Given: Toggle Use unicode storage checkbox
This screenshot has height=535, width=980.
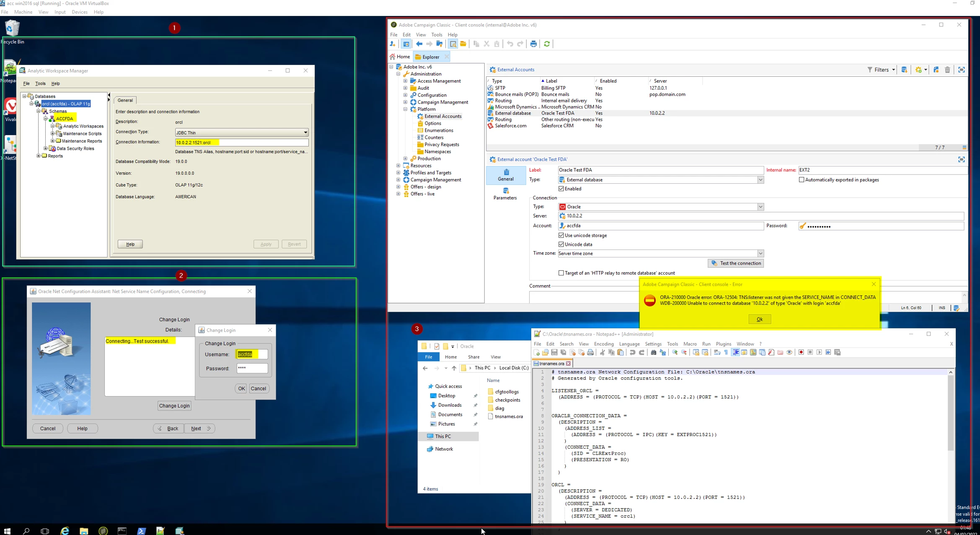Looking at the screenshot, I should [x=561, y=236].
